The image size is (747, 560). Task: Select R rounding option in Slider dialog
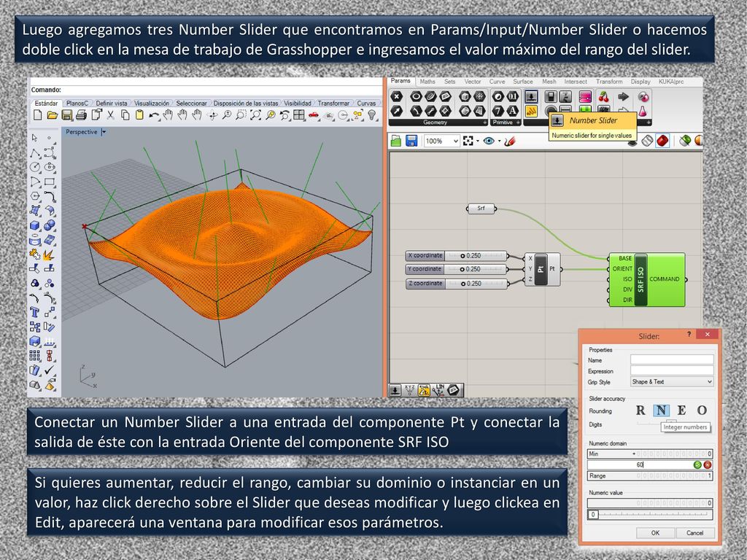coord(640,411)
